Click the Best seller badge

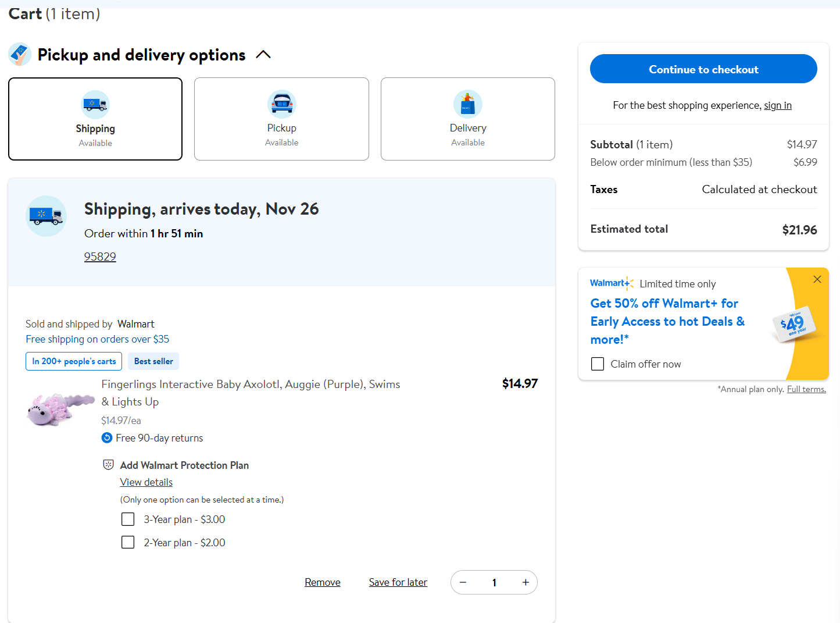point(153,361)
